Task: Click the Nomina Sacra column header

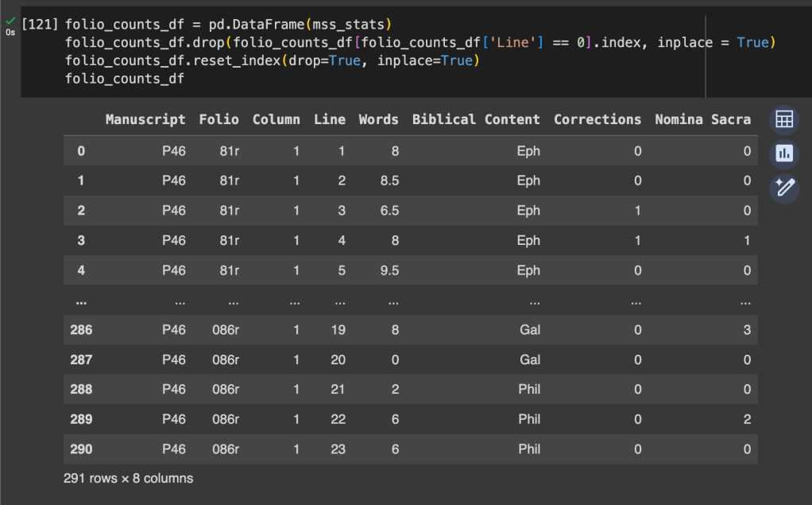Action: pos(702,119)
